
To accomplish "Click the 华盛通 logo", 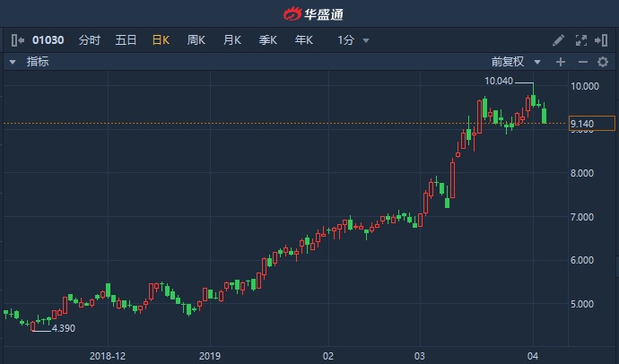I will coord(313,14).
